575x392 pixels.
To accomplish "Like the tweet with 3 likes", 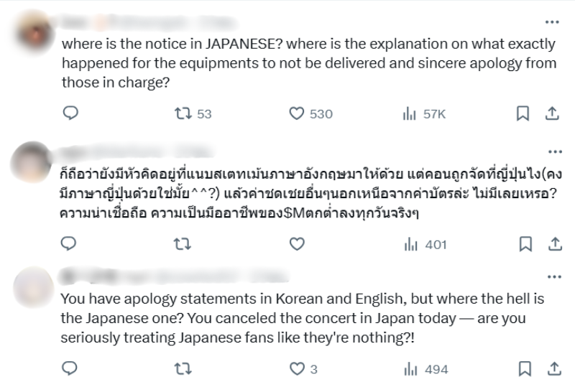I will pos(297,369).
